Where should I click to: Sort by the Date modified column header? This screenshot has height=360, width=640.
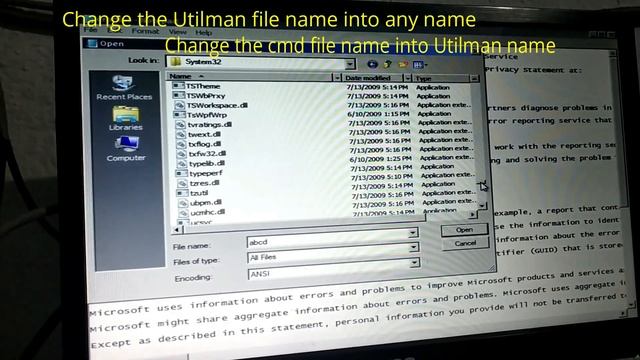[x=372, y=78]
